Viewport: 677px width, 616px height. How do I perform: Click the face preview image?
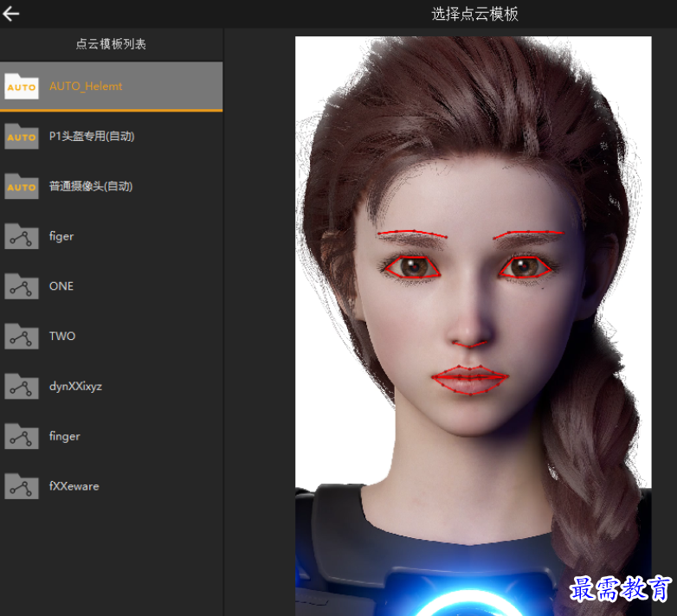[x=474, y=326]
